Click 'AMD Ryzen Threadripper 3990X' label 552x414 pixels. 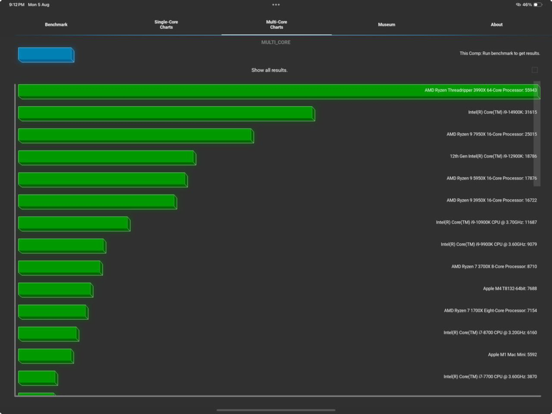[481, 90]
